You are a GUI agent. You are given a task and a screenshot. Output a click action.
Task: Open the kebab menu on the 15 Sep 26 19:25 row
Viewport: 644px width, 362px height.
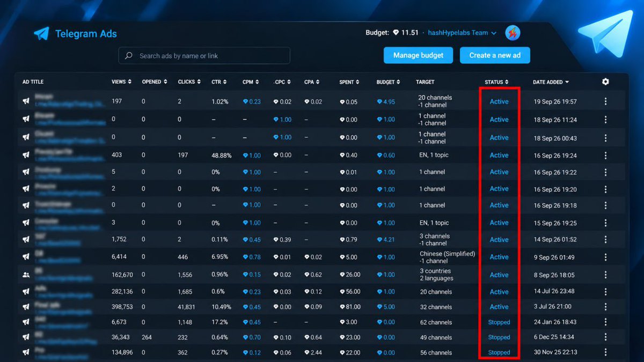coord(605,223)
